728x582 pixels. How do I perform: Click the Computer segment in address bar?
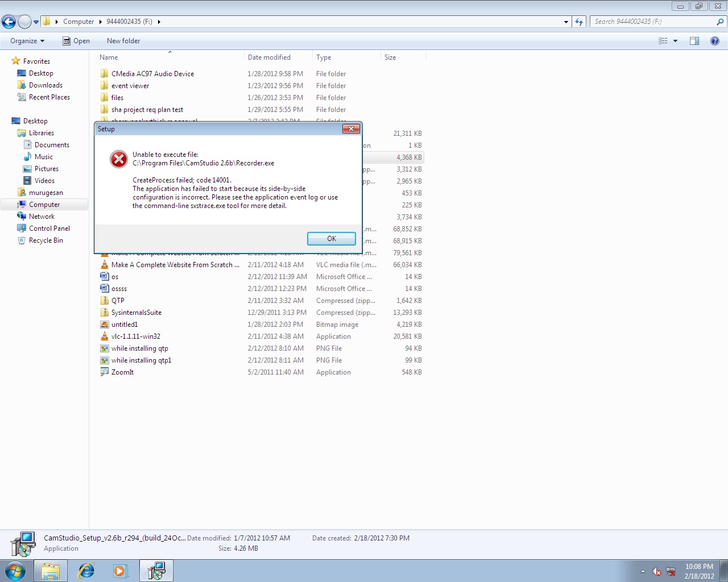(78, 22)
